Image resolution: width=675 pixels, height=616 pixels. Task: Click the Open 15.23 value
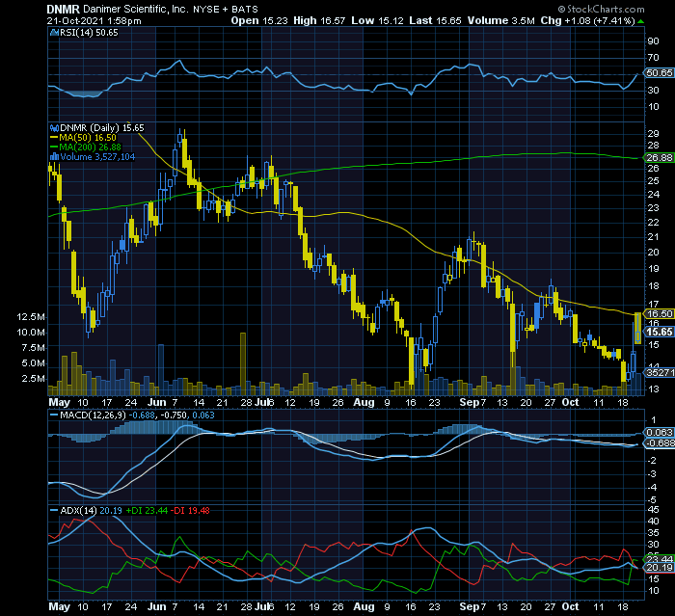pos(259,20)
